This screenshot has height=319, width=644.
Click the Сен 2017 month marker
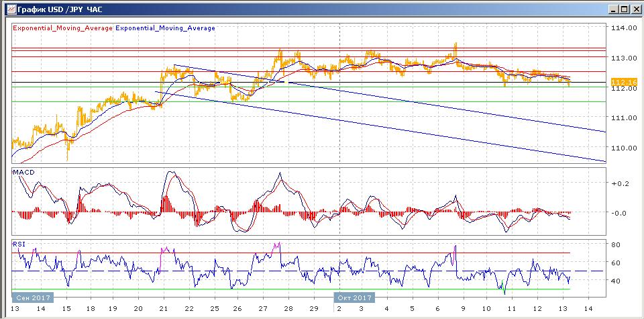coord(32,298)
